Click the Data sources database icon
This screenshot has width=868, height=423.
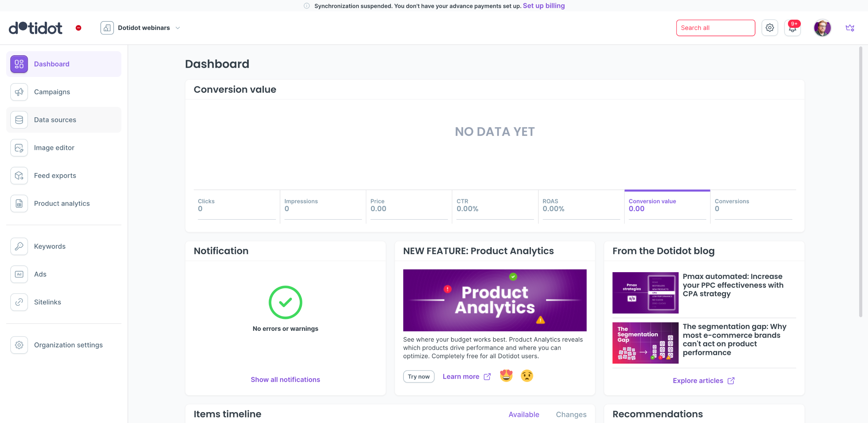(19, 120)
